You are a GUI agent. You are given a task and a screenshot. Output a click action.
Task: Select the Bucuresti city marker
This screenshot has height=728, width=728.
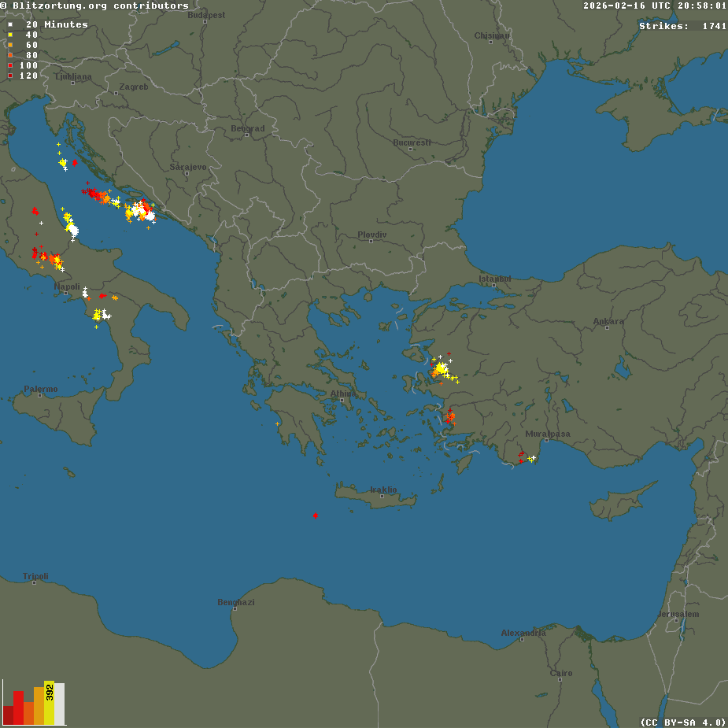(412, 150)
